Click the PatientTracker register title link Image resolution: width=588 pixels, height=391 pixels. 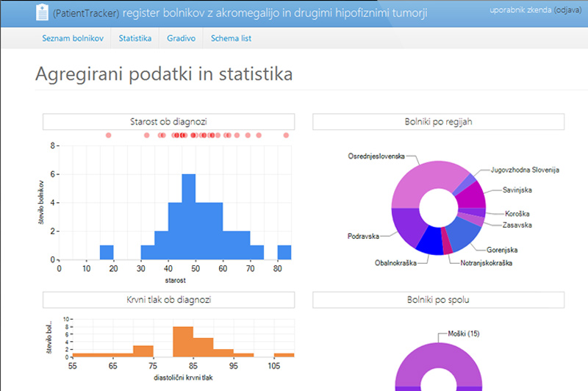tap(240, 13)
